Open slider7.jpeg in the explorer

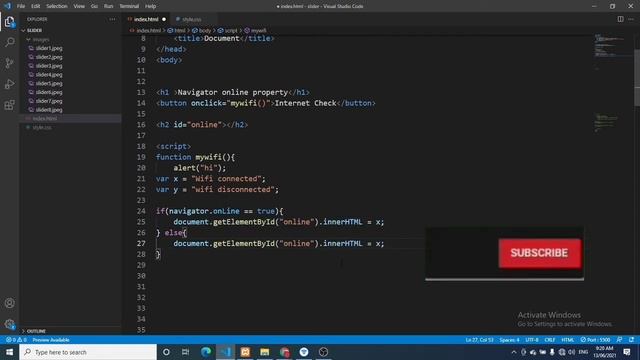(x=49, y=101)
